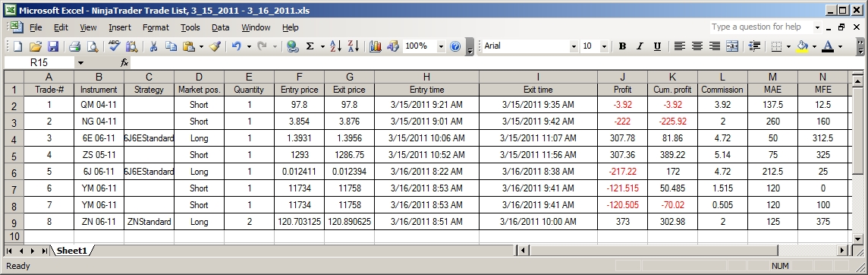Open the fill color palette arrow
The image size is (868, 275).
(814, 46)
